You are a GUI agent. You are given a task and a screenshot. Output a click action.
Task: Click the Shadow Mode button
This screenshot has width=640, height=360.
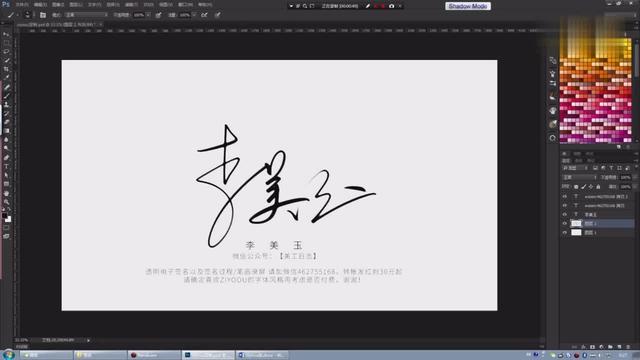[x=468, y=6]
